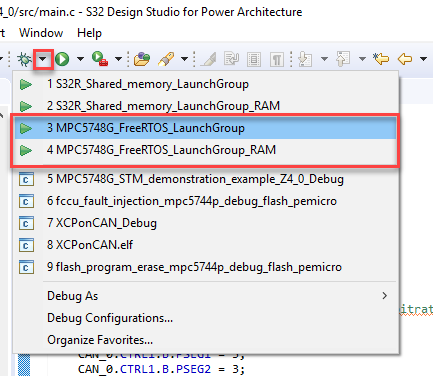Launch S32R_Shared_memory_LaunchGroup
Image resolution: width=433 pixels, height=376 pixels.
206,84
